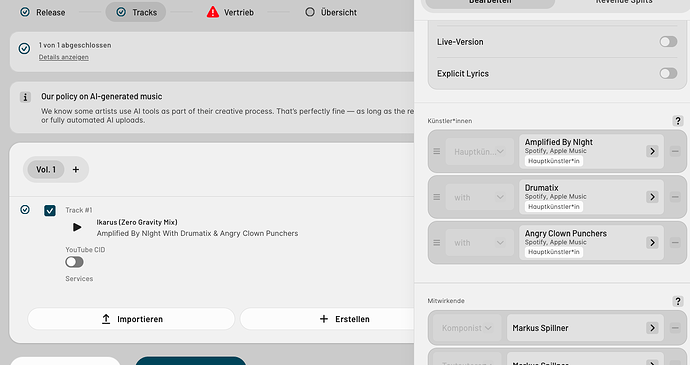The height and width of the screenshot is (365, 690).
Task: Remove Amplified By NIght artist row
Action: click(675, 151)
